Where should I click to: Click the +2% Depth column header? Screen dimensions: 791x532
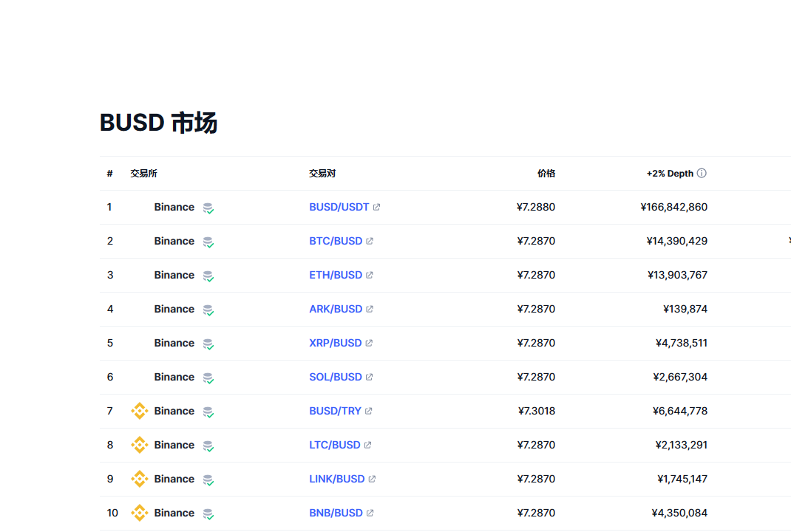(670, 174)
